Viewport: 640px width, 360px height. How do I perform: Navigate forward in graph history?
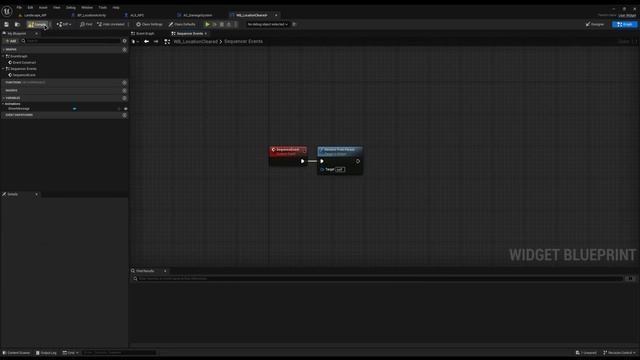[156, 42]
